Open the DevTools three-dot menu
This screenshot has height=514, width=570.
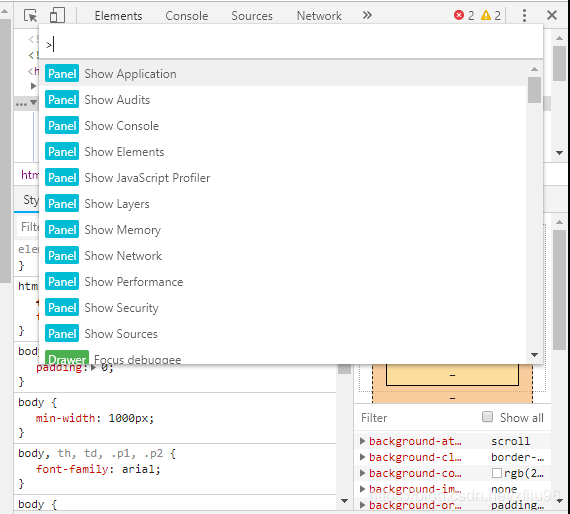[x=524, y=15]
